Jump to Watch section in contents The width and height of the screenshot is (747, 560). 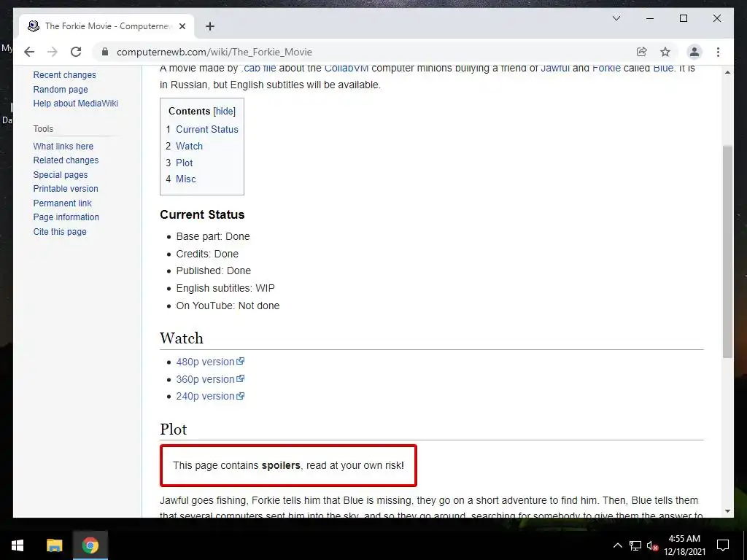(189, 146)
